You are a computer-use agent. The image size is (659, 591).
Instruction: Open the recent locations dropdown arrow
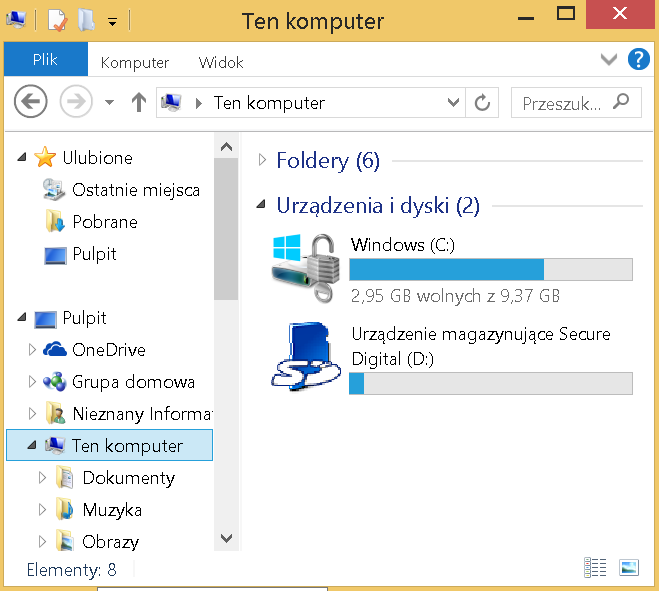[109, 102]
